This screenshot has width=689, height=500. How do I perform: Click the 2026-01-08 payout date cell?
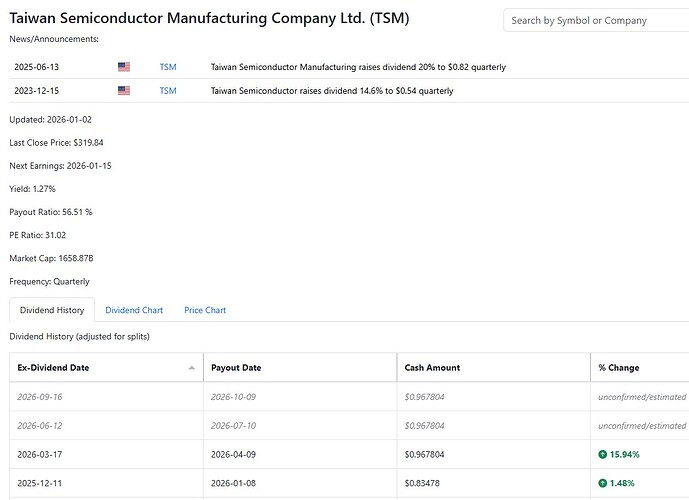[234, 483]
